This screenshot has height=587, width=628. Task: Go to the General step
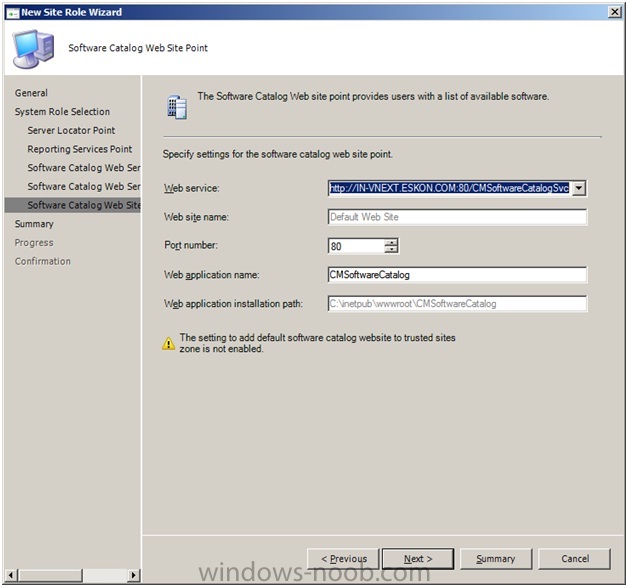pos(31,93)
